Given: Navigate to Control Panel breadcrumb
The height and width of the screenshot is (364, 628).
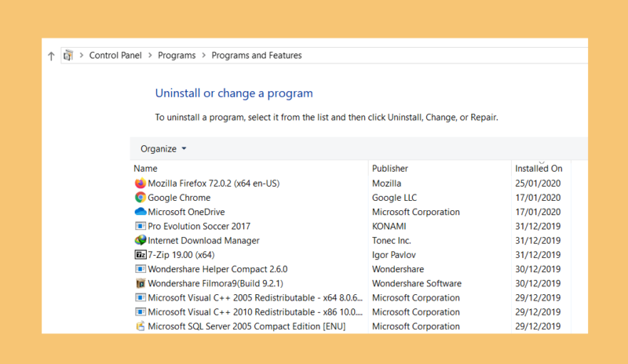Looking at the screenshot, I should pyautogui.click(x=115, y=55).
